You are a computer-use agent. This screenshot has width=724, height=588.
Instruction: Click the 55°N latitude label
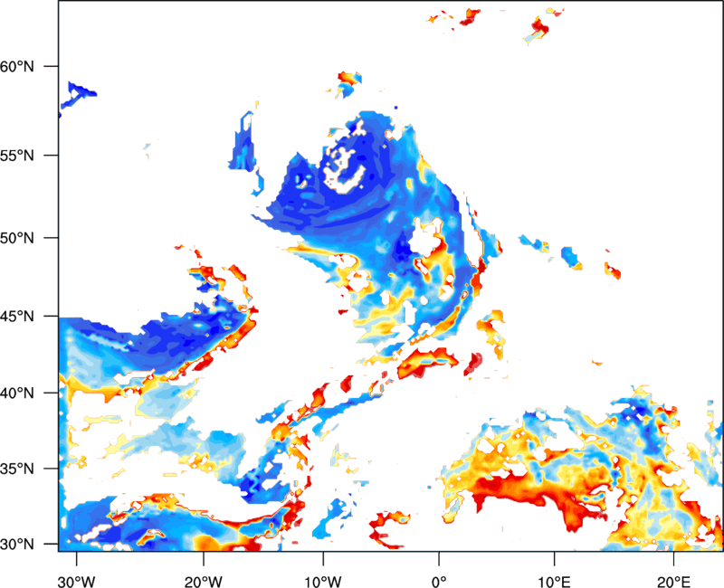(x=17, y=156)
